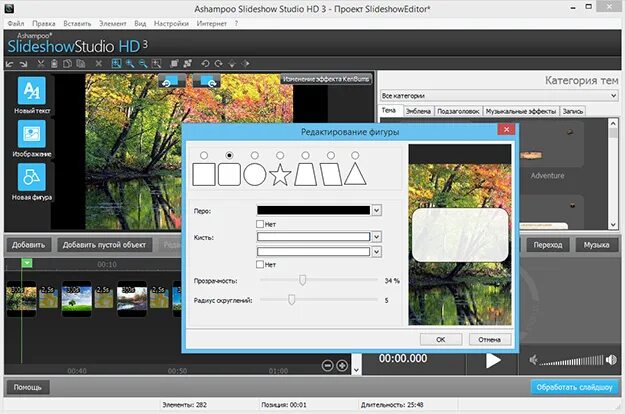Open the Правка menu

[x=44, y=24]
